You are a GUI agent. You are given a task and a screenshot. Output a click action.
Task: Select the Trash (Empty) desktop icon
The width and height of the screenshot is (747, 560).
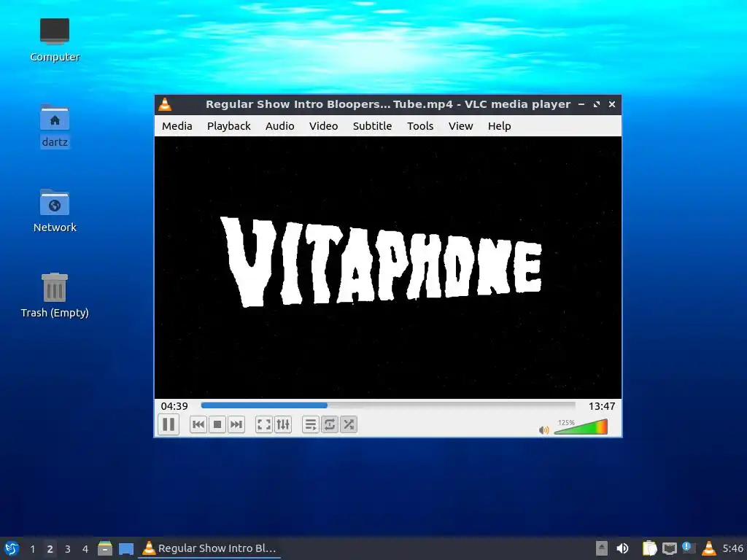[x=55, y=295]
